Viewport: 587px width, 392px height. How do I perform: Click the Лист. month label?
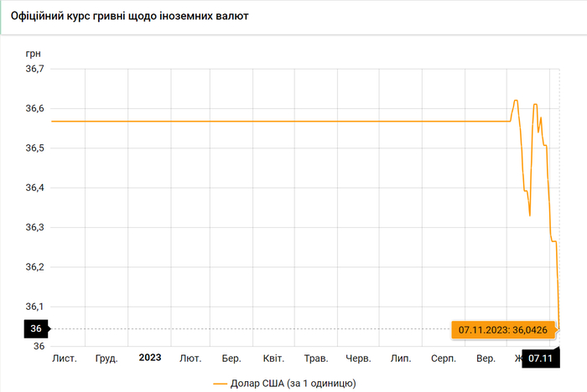pyautogui.click(x=65, y=358)
